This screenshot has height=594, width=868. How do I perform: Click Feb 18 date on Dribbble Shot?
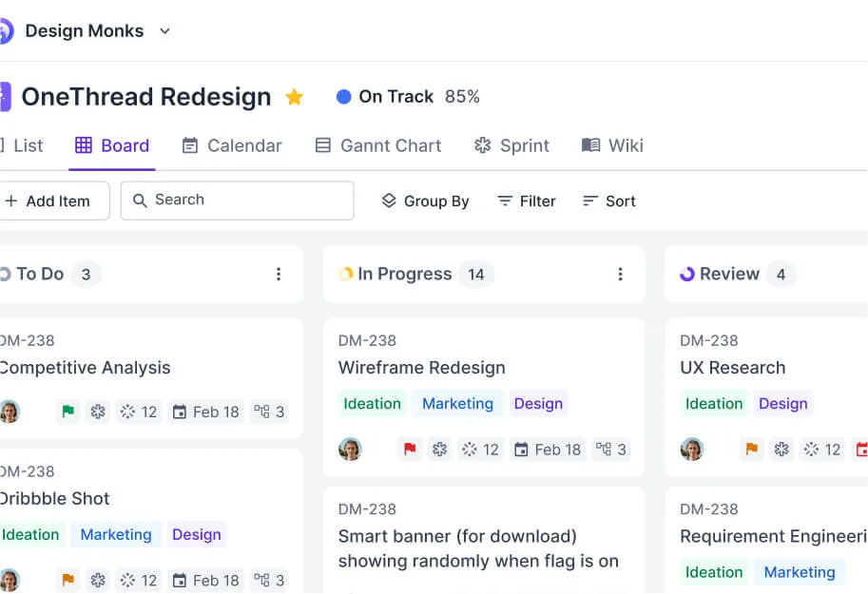coord(205,580)
